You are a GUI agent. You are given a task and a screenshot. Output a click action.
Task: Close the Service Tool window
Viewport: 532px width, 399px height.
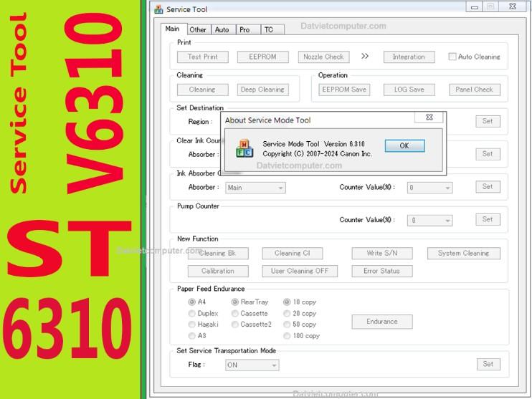pos(513,6)
